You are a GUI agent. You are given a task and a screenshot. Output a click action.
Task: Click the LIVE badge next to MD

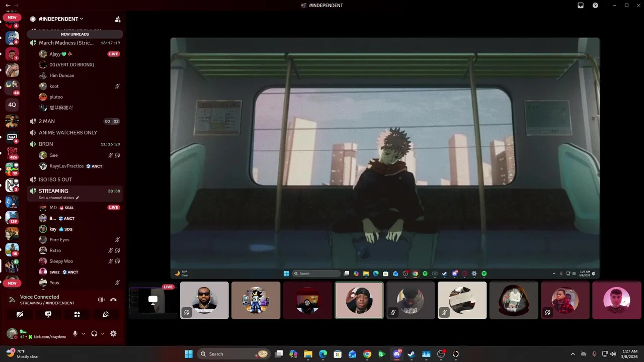tap(114, 208)
